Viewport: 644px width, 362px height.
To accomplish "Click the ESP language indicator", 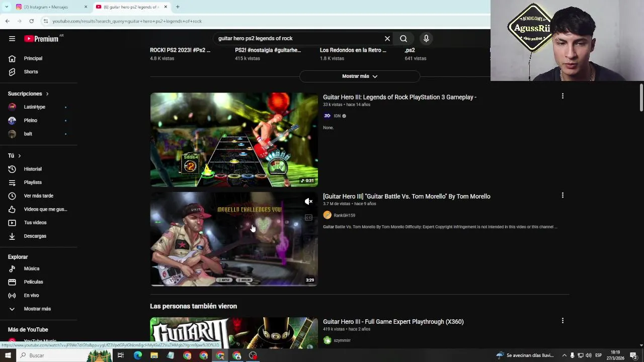I will tap(599, 355).
